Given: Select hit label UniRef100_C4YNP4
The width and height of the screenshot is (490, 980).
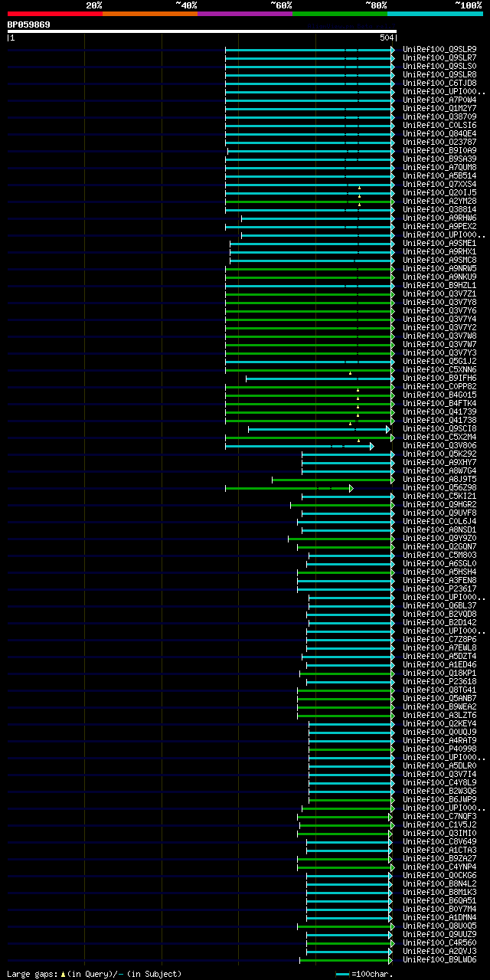Looking at the screenshot, I should point(439,867).
